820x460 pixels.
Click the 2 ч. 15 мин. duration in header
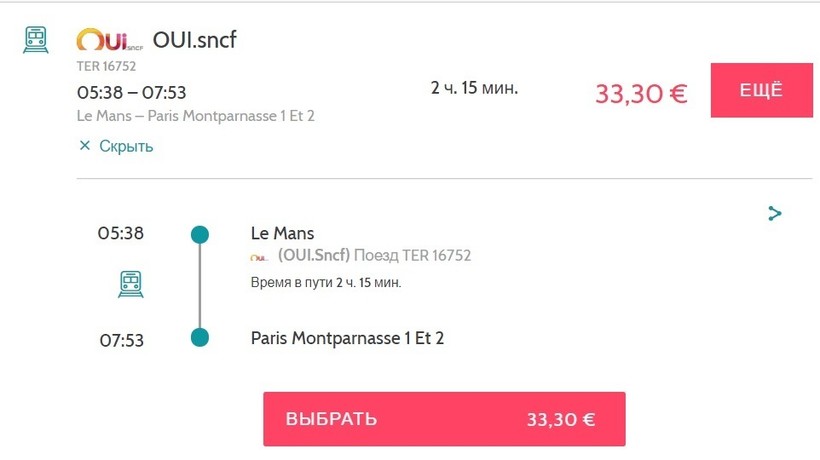pos(474,88)
